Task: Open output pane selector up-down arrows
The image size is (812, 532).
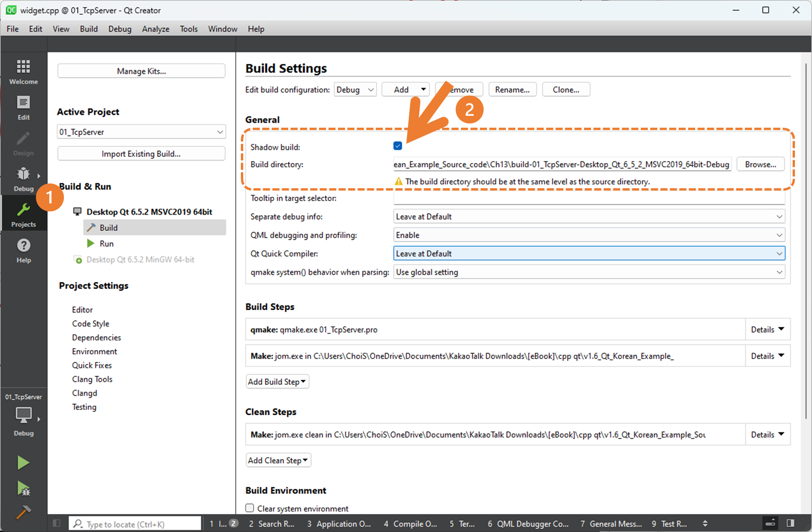Action: pyautogui.click(x=705, y=523)
